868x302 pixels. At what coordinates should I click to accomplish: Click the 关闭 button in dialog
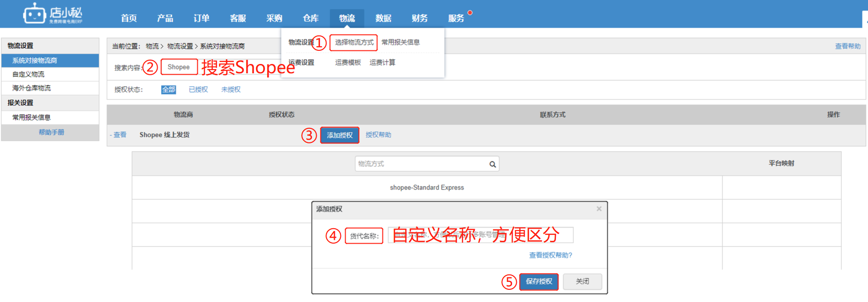583,281
